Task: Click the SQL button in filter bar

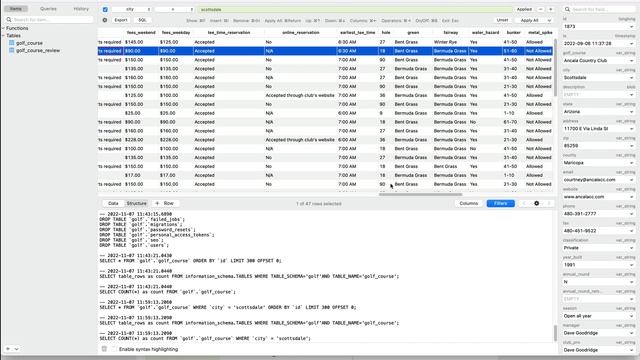Action: [x=142, y=20]
